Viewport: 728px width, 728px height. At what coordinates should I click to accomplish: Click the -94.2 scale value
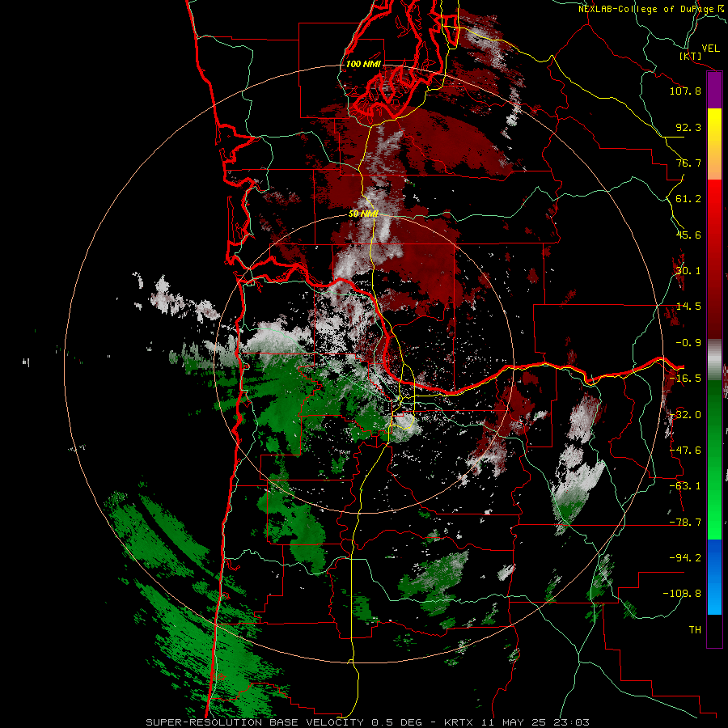[685, 557]
